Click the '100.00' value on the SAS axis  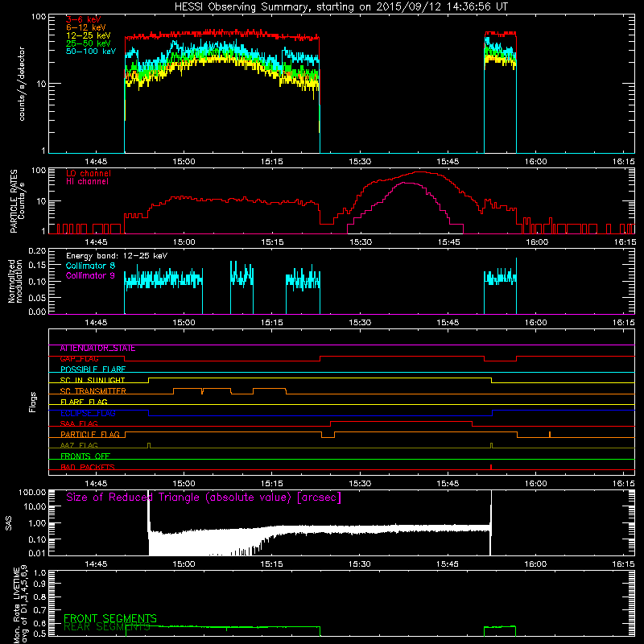pyautogui.click(x=32, y=492)
